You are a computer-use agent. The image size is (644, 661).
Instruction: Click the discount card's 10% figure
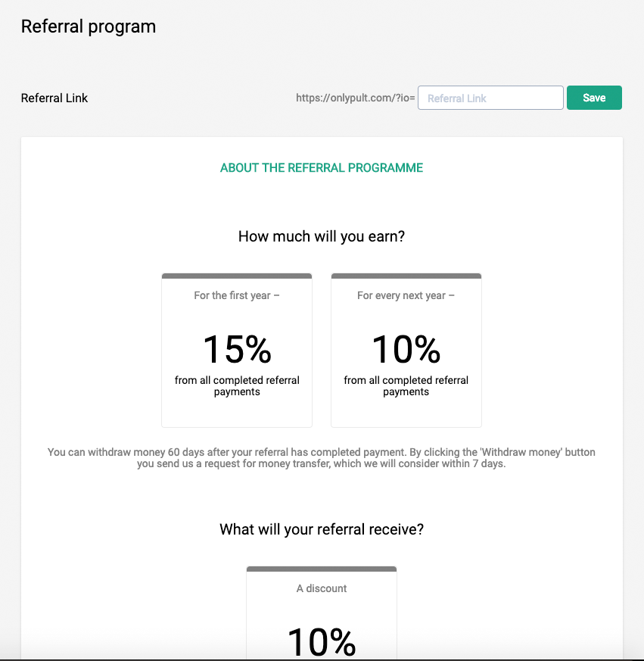tap(322, 642)
